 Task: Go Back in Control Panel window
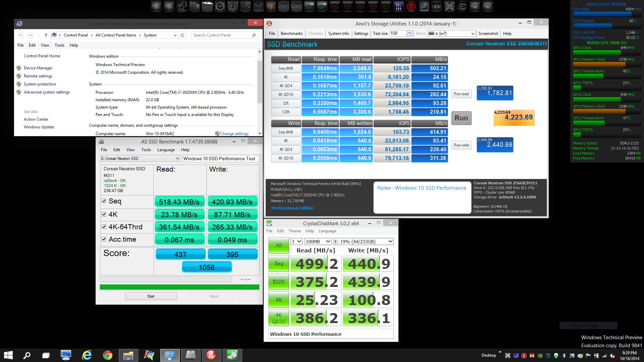20,35
